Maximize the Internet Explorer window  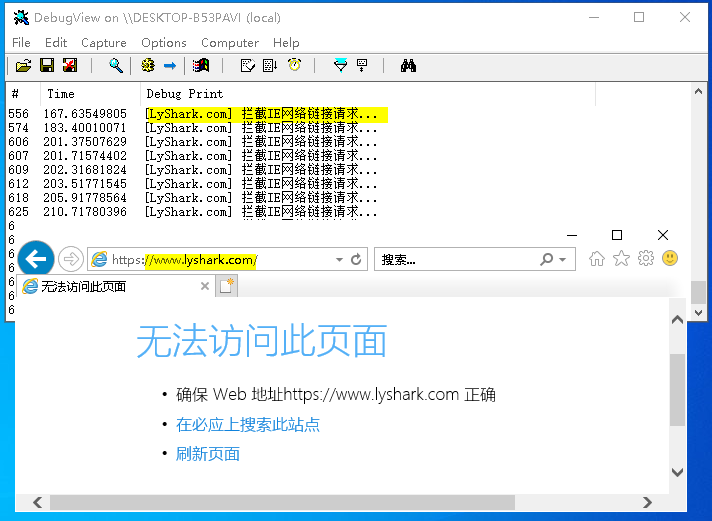coord(617,235)
